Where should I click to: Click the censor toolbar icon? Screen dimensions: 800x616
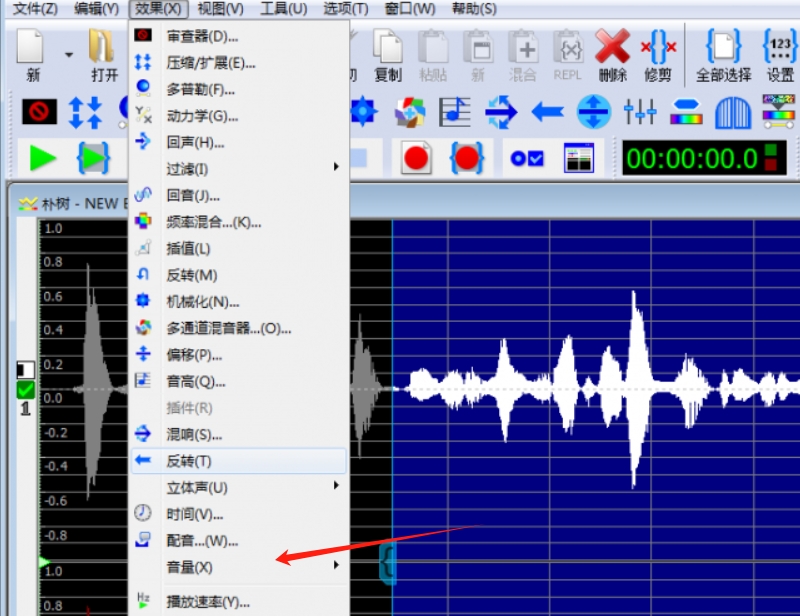click(x=39, y=111)
